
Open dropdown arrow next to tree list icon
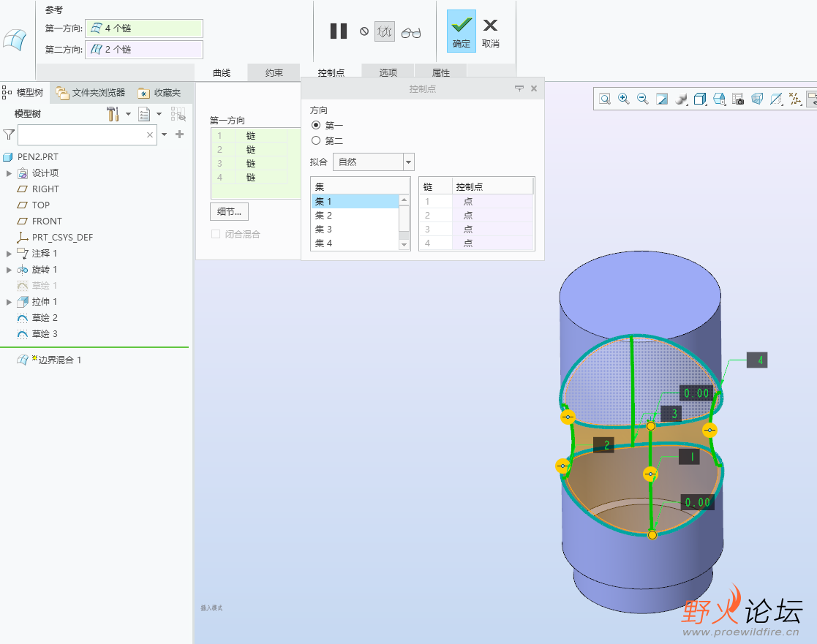coord(159,114)
